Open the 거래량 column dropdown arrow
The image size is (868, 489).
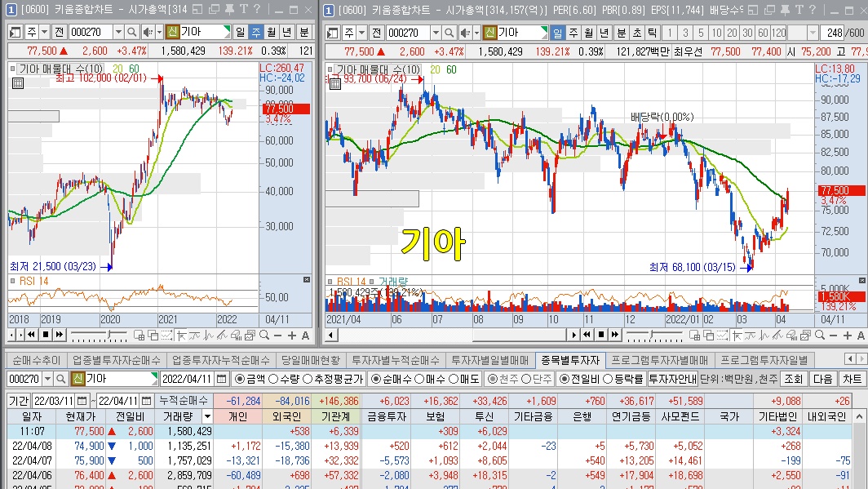(207, 416)
